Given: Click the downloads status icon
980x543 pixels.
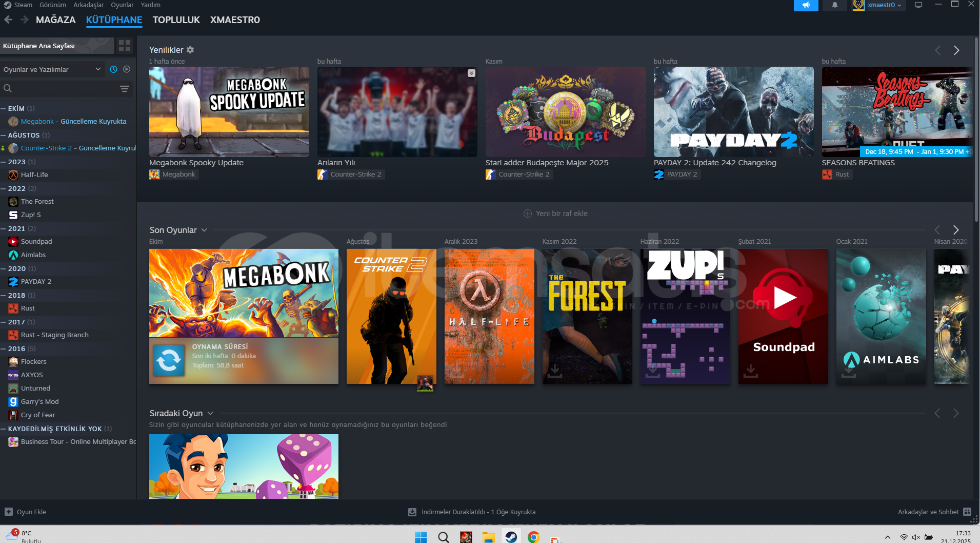Looking at the screenshot, I should (412, 512).
